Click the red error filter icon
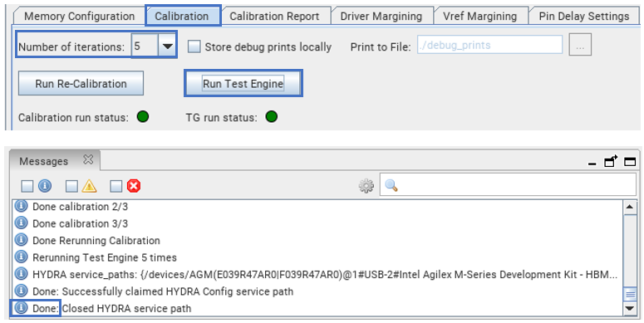644x323 pixels. (x=134, y=186)
